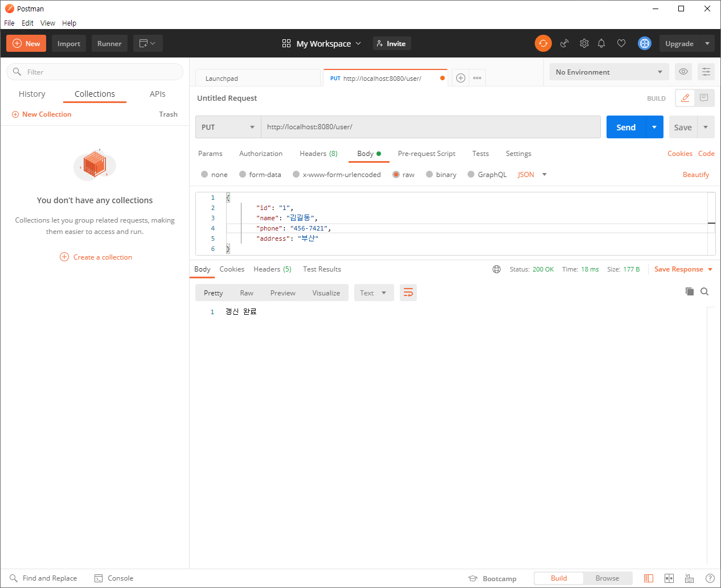Toggle the sidebar icon in status bar

click(x=649, y=578)
